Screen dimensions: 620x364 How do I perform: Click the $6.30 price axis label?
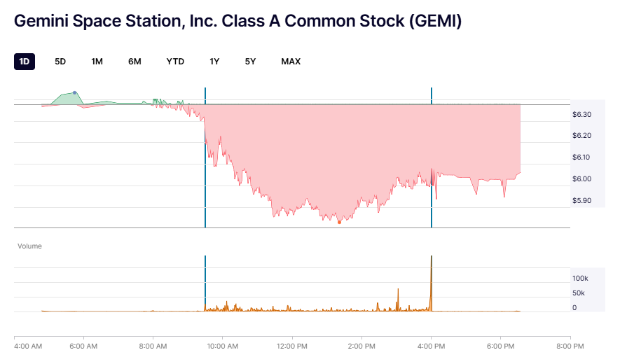pos(581,114)
